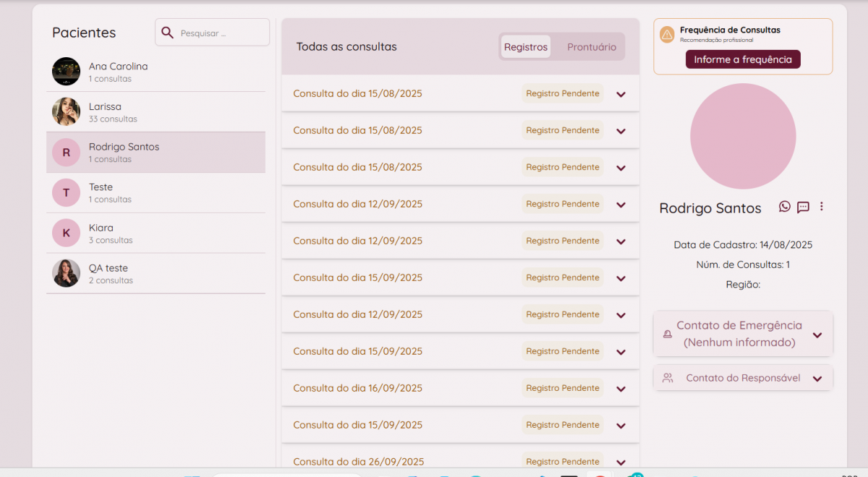Select the Registros tab

(x=526, y=47)
